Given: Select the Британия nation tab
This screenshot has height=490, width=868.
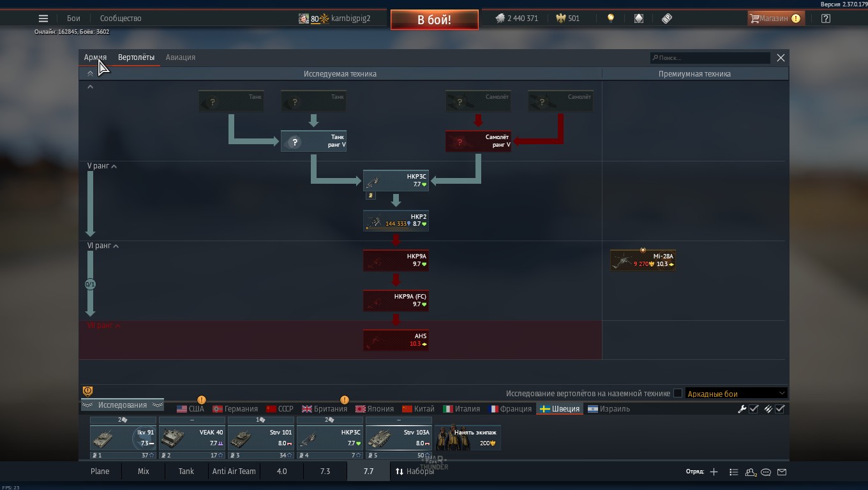Looking at the screenshot, I should pos(324,409).
